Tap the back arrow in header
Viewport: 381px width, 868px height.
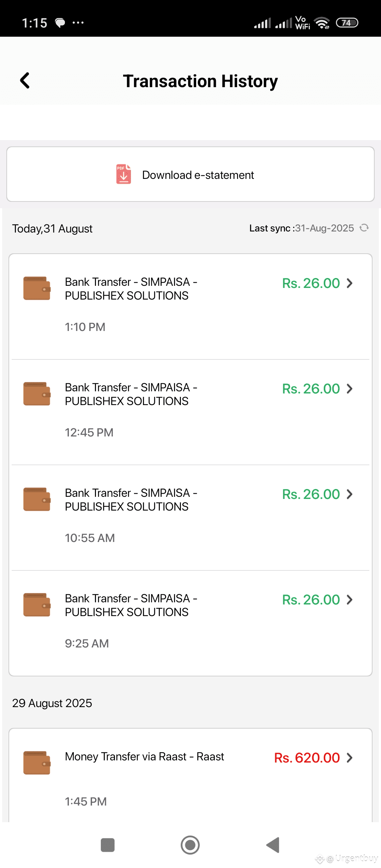coord(25,80)
